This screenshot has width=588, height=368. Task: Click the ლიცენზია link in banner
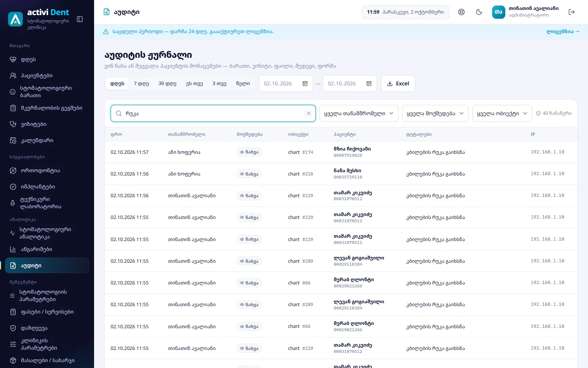click(563, 32)
